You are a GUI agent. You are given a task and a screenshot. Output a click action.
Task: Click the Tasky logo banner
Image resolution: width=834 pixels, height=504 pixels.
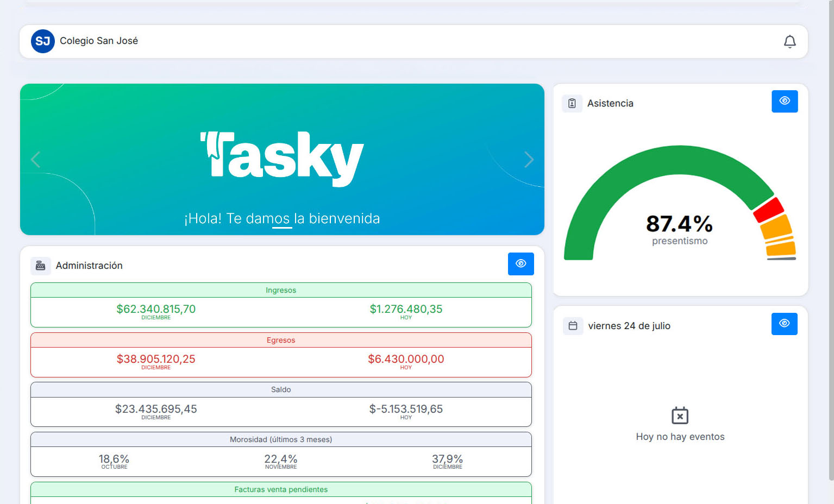point(282,159)
